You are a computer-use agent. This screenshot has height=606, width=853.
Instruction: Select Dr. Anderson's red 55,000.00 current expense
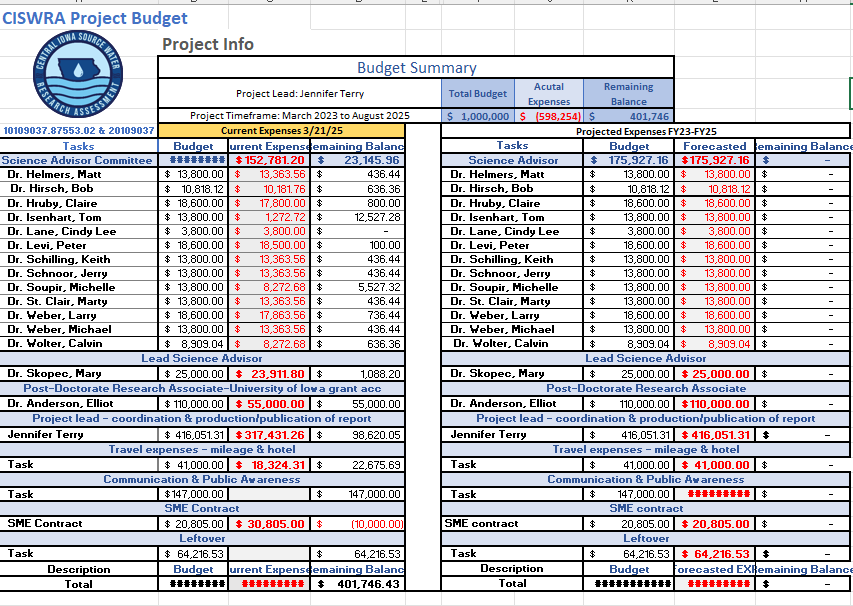pyautogui.click(x=269, y=404)
